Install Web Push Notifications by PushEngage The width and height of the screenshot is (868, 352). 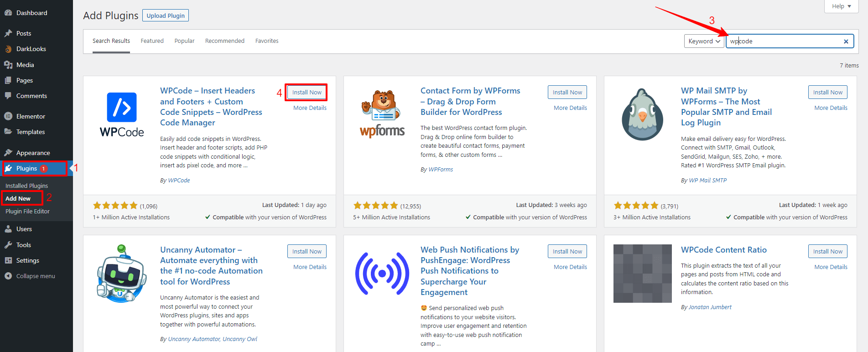click(x=567, y=251)
